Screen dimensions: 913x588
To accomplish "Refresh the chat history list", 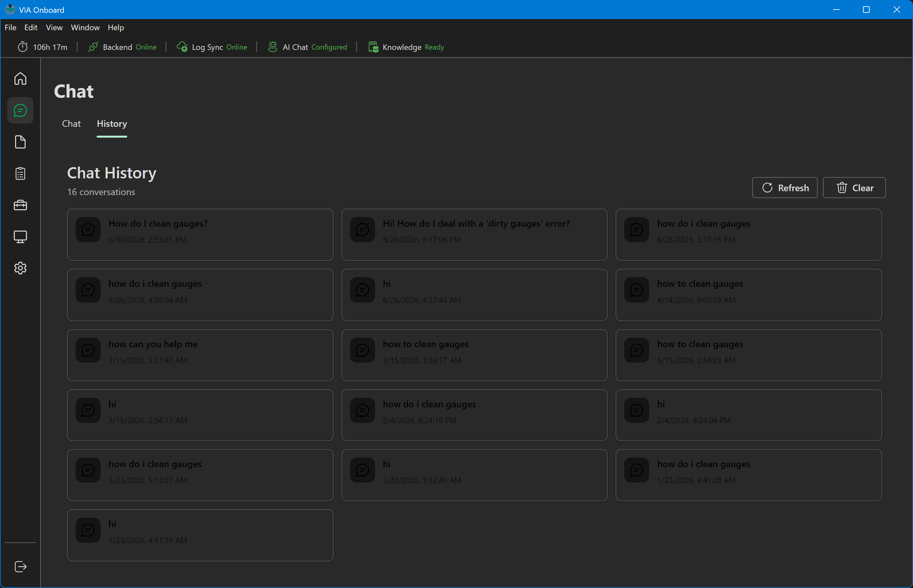I will point(784,188).
